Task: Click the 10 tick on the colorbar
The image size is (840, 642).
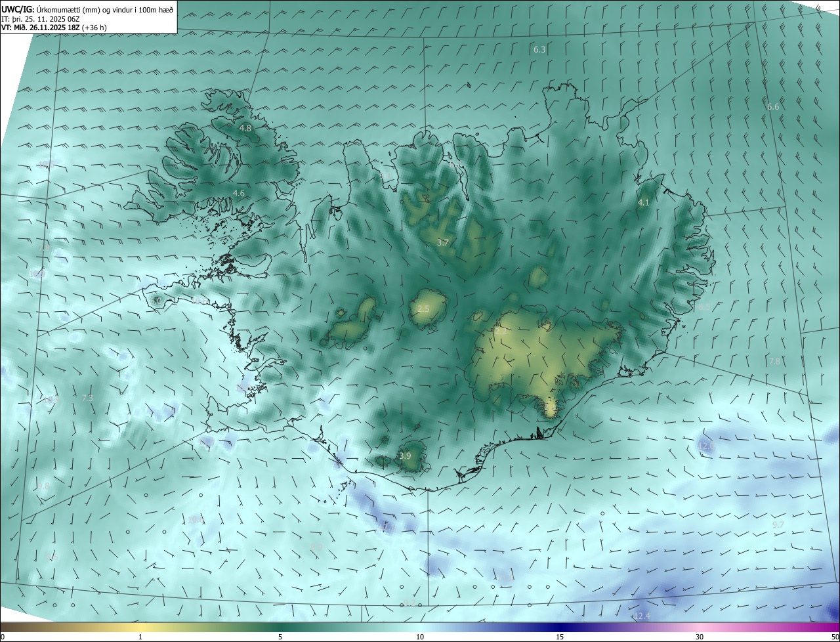Action: point(420,637)
